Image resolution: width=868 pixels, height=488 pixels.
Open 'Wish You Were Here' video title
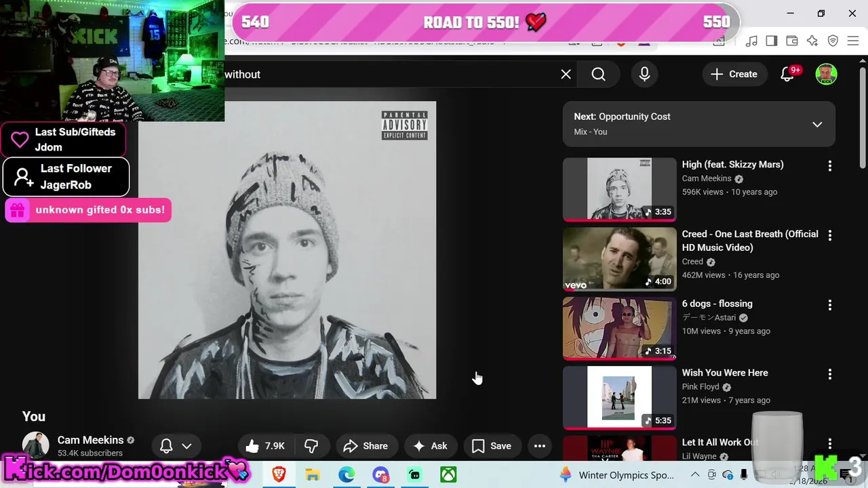coord(725,373)
